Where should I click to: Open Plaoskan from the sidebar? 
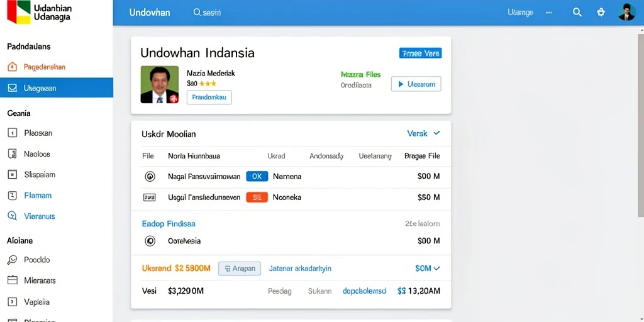point(38,133)
